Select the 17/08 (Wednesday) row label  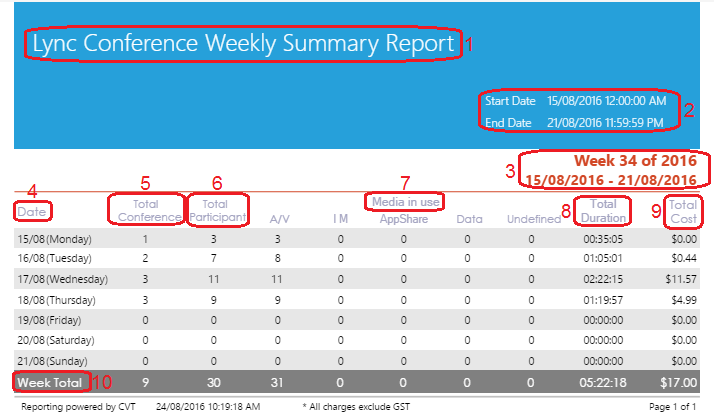coord(62,279)
